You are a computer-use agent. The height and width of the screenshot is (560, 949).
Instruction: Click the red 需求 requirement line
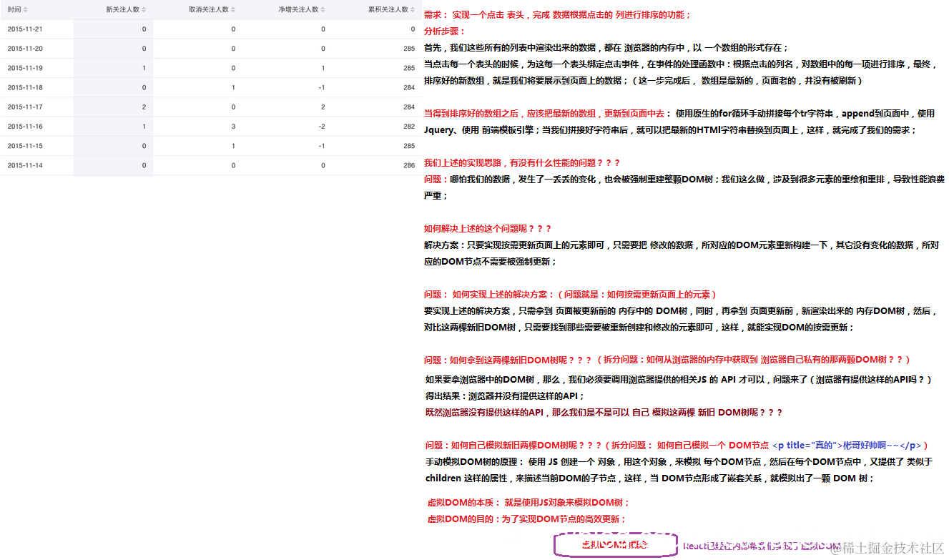[x=558, y=15]
